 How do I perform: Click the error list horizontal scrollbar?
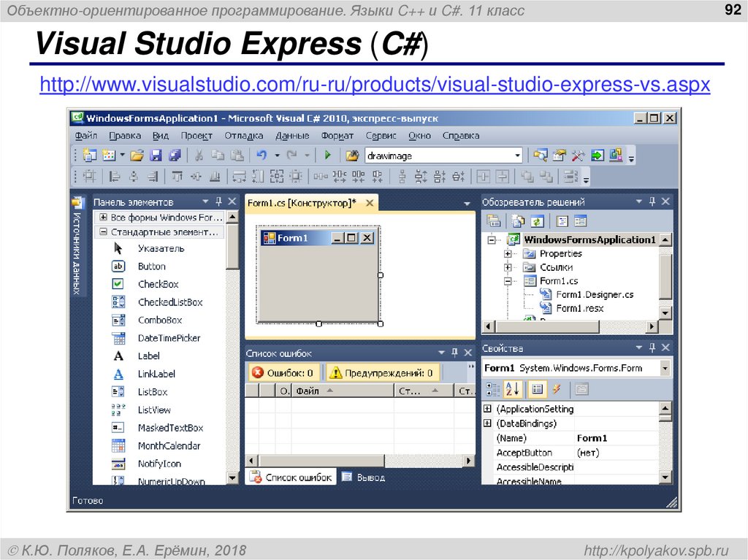click(359, 461)
